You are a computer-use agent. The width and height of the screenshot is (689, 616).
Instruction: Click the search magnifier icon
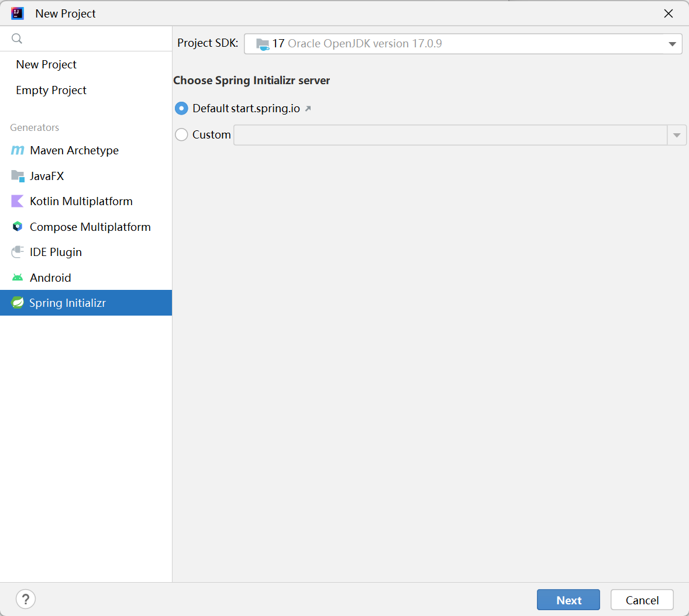17,39
